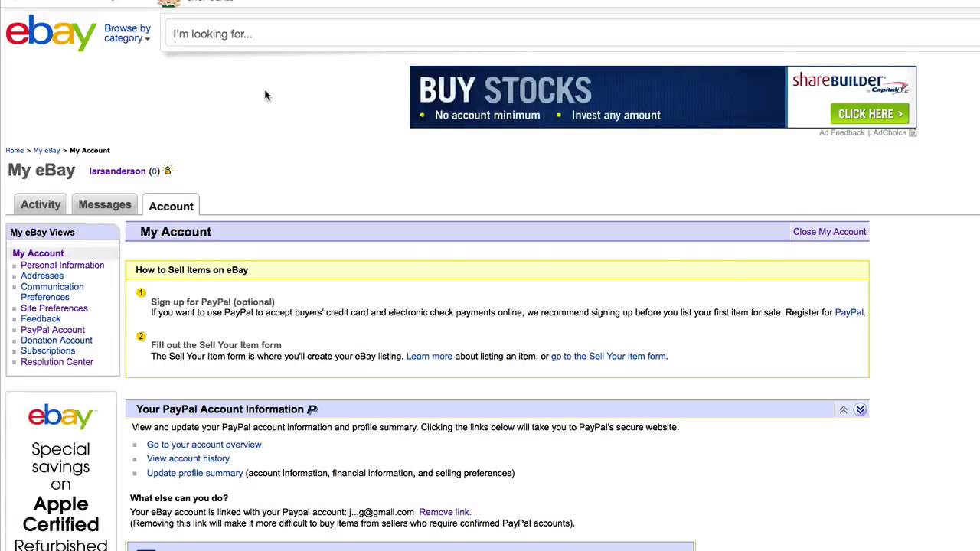
Task: Open the Browse by category dropdown
Action: [127, 34]
